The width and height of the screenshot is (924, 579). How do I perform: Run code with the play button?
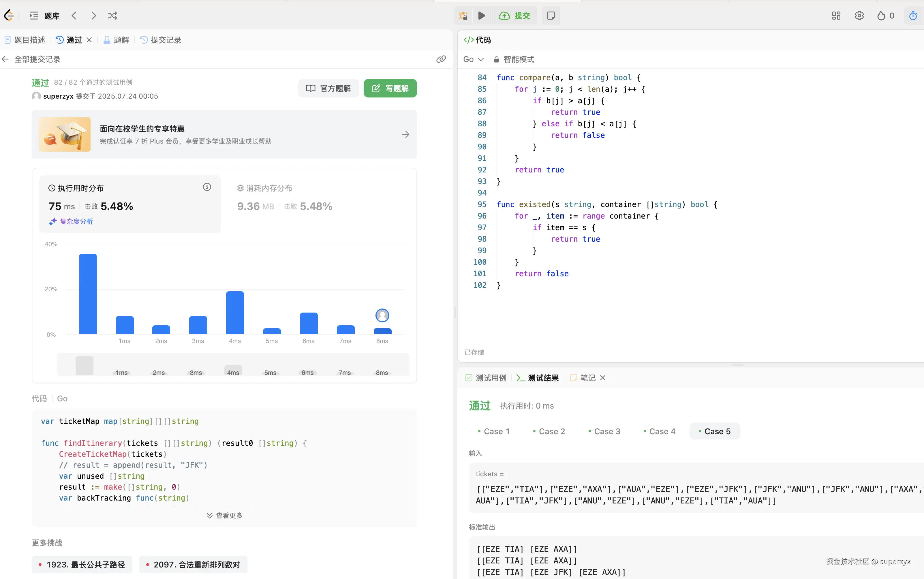pyautogui.click(x=482, y=16)
